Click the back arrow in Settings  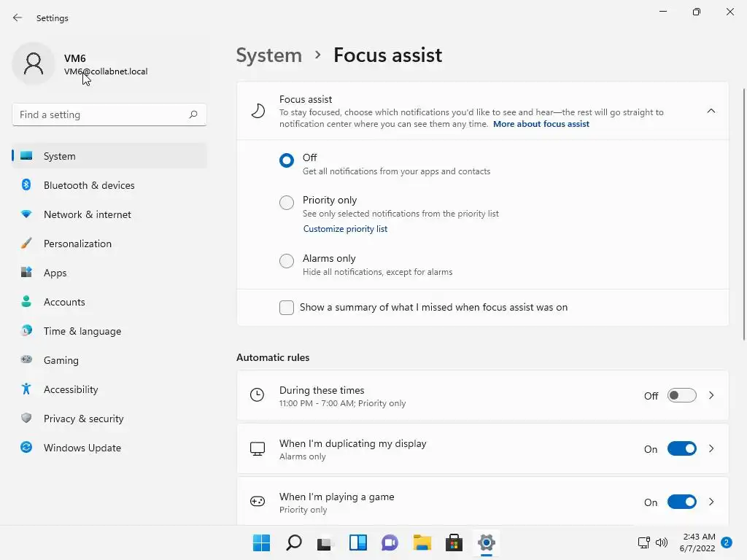[18, 18]
